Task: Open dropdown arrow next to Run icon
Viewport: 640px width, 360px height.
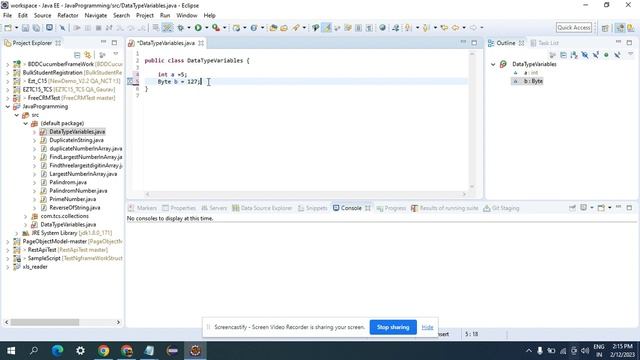Action: click(207, 28)
